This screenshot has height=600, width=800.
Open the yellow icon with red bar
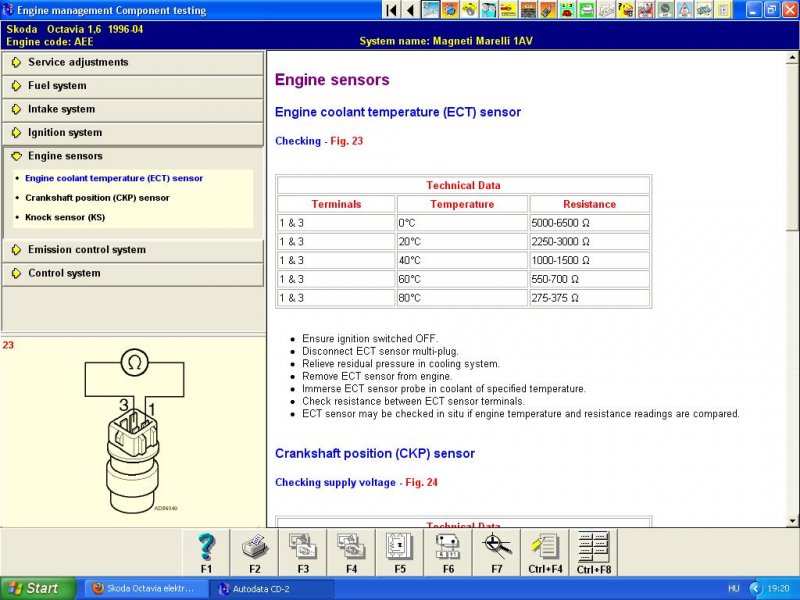[x=508, y=10]
